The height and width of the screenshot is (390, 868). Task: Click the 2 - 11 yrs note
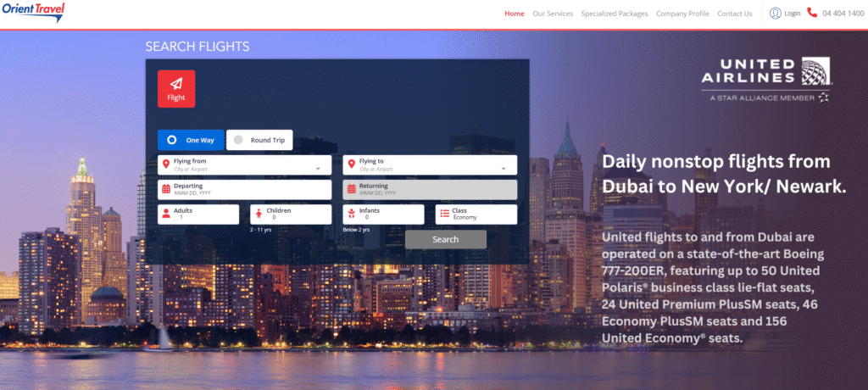tap(261, 230)
